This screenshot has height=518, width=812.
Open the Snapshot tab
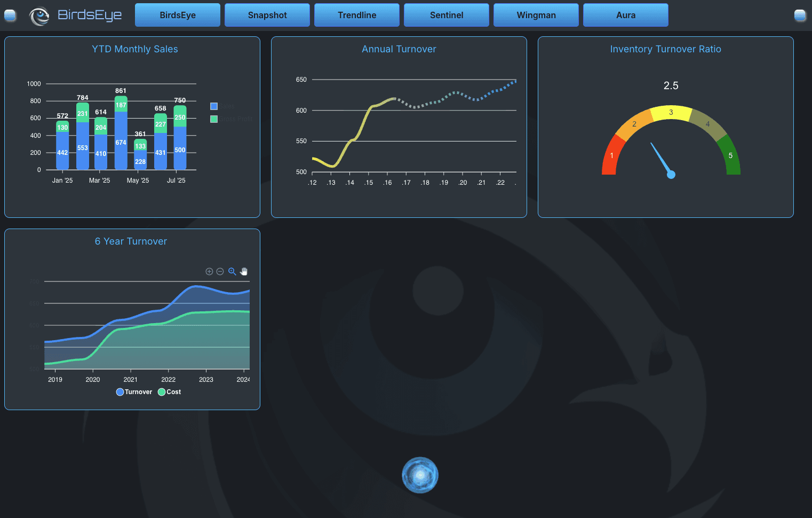[x=267, y=15]
